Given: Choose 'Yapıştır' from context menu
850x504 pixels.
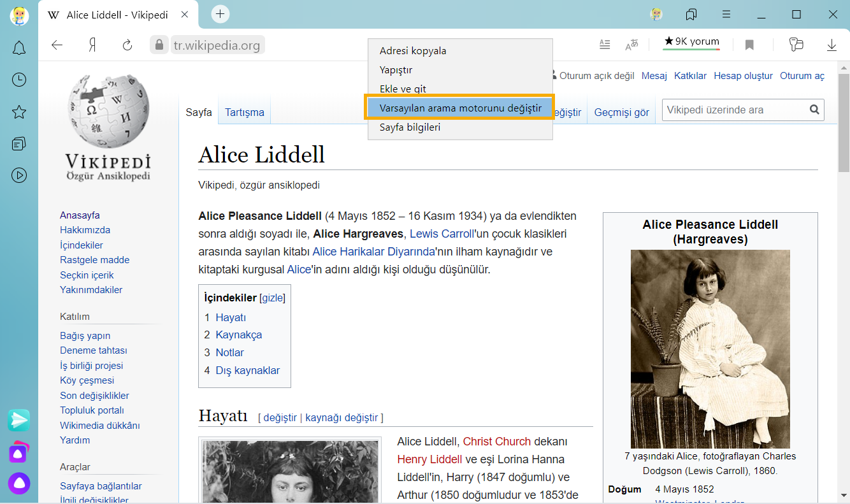Looking at the screenshot, I should (460, 70).
